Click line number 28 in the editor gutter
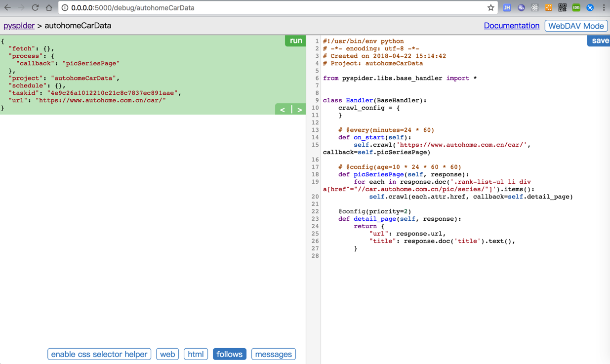 315,256
